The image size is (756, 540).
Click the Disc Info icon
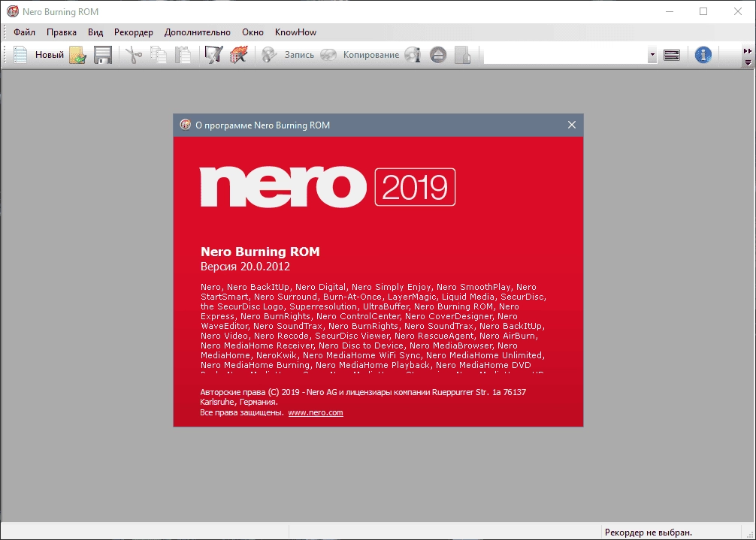pos(413,55)
